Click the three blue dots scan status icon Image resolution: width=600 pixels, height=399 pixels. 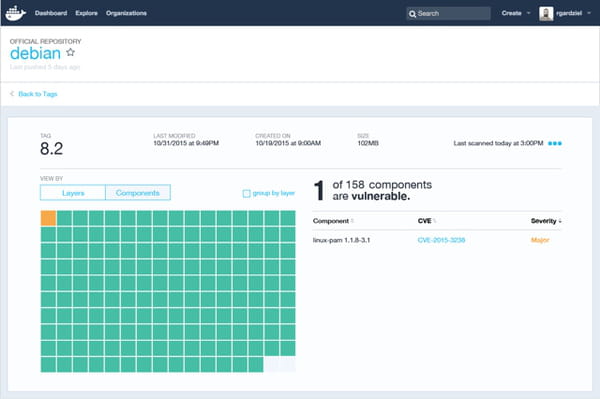point(555,143)
